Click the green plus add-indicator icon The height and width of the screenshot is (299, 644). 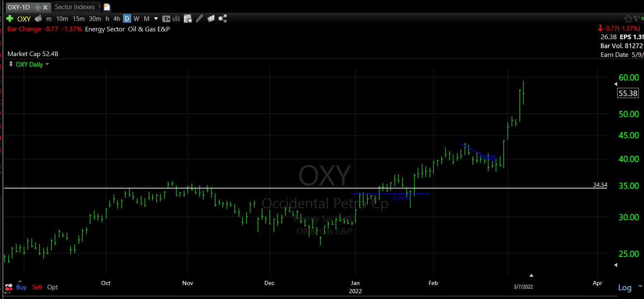[10, 19]
